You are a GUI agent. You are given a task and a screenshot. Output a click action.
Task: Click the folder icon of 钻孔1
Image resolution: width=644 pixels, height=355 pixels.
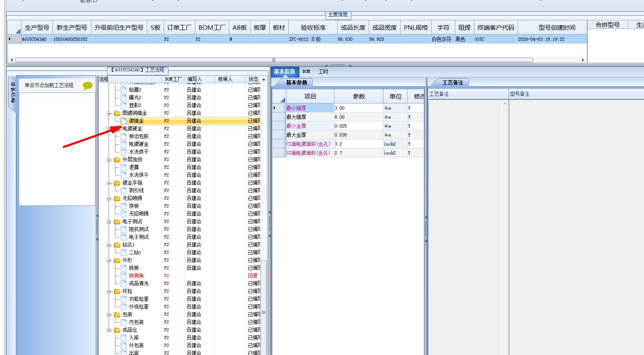click(x=117, y=245)
